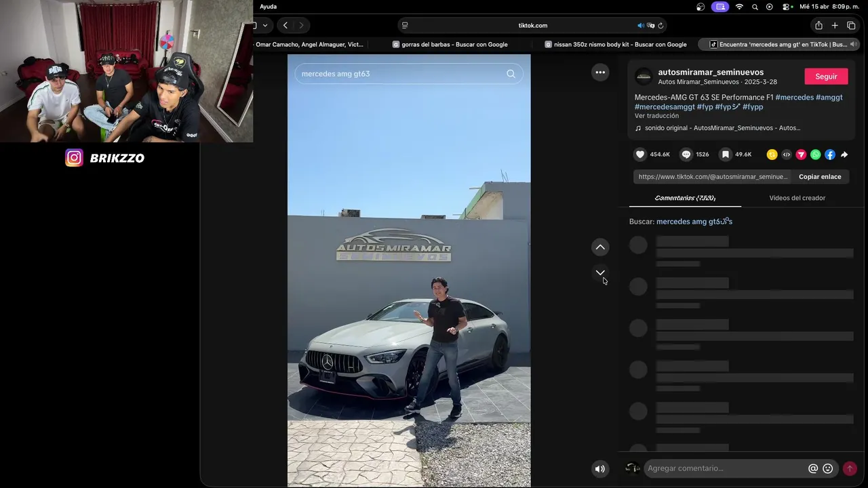Viewport: 868px width, 488px height.
Task: Pause the TikTok video by clicking it
Action: pyautogui.click(x=409, y=271)
